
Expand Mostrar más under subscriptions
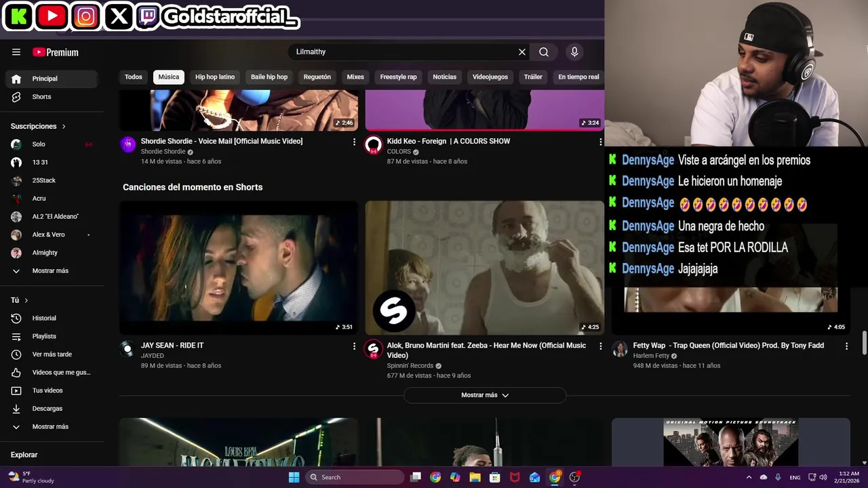52,271
